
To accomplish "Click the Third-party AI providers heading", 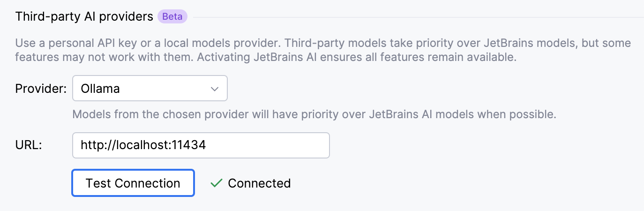I will coord(84,17).
